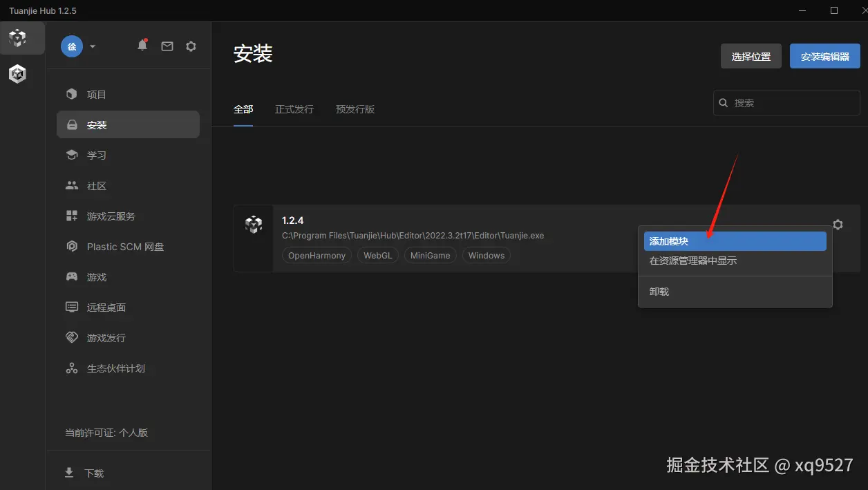This screenshot has height=490, width=868.
Task: Click the 项目 cube icon in sidebar
Action: pyautogui.click(x=72, y=94)
